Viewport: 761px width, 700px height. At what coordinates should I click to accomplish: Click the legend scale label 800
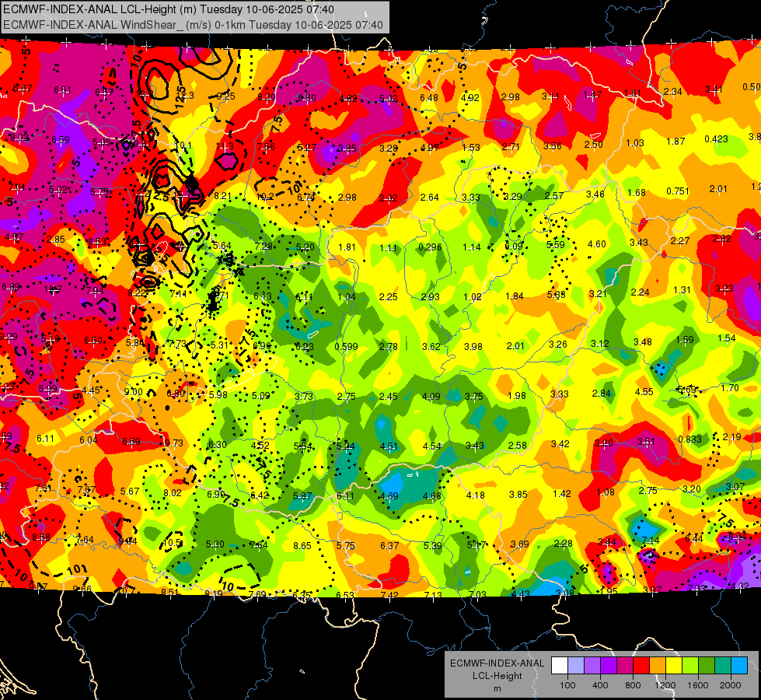pyautogui.click(x=633, y=685)
